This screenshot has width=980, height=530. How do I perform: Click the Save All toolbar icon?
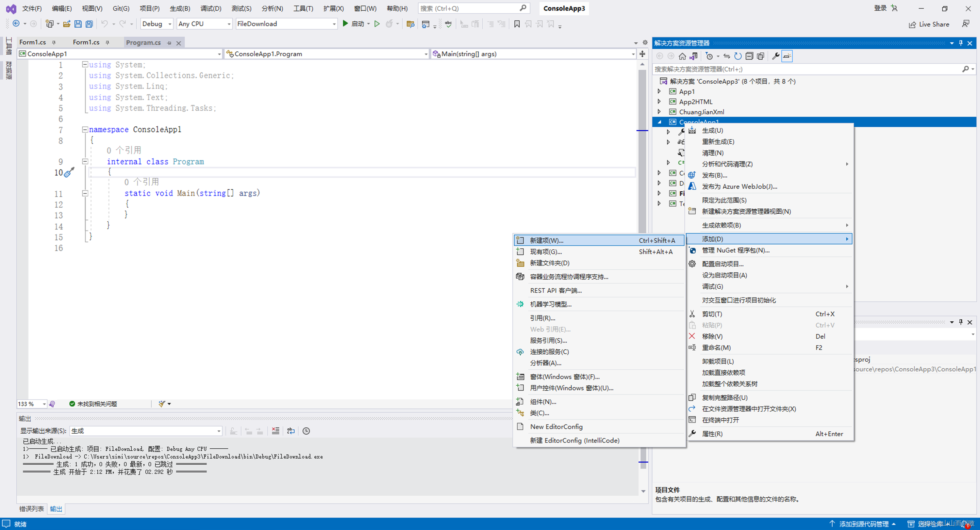click(89, 24)
